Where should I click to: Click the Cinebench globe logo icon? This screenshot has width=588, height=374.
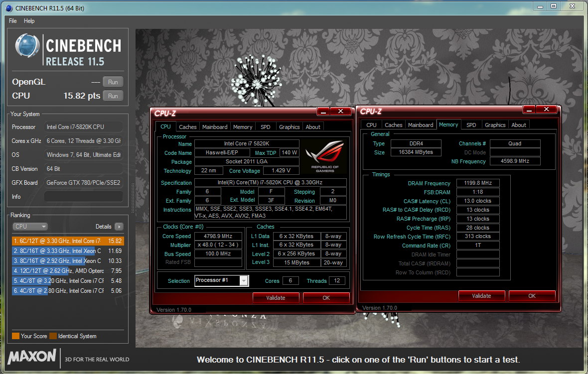point(27,46)
